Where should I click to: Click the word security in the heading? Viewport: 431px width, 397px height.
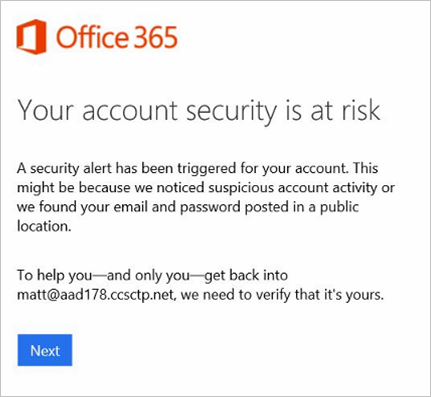[x=231, y=111]
